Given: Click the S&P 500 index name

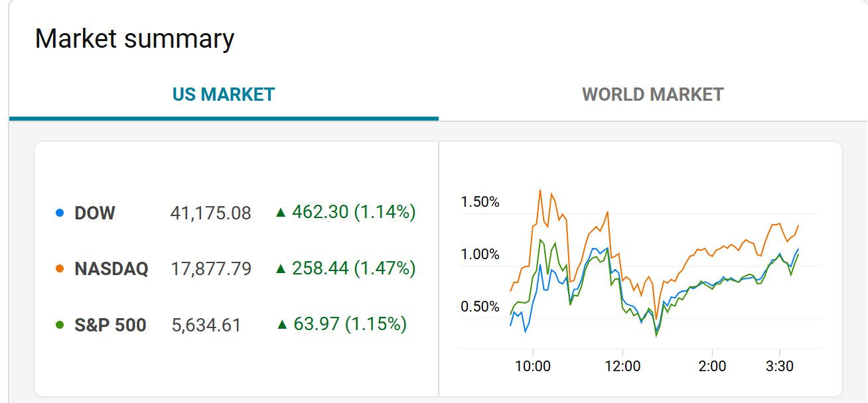Looking at the screenshot, I should tap(110, 325).
